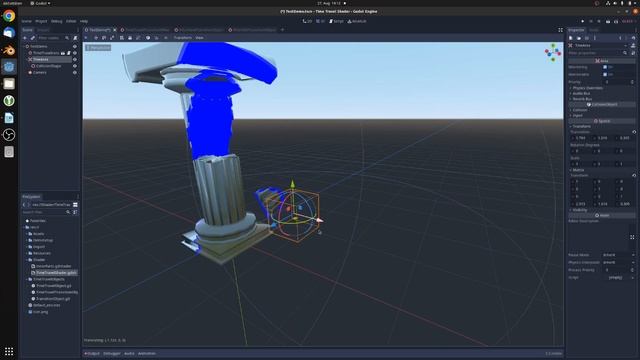Activate the Scale Mode tool
Image resolution: width=640 pixels, height=360 pixels.
(112, 38)
